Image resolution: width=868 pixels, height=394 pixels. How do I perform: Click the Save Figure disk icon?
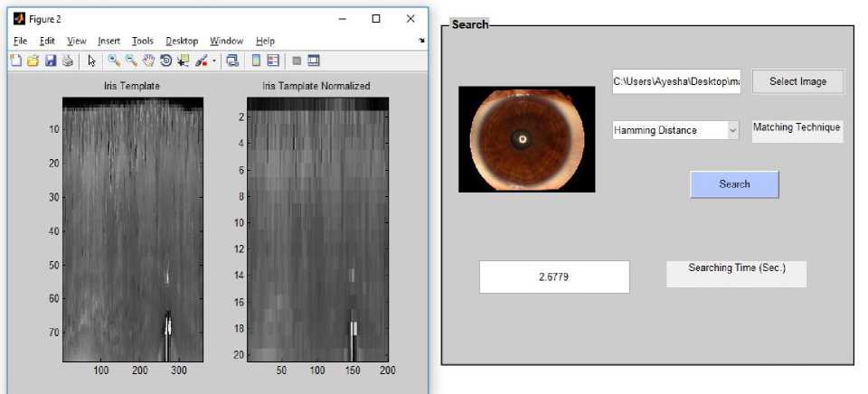(50, 61)
